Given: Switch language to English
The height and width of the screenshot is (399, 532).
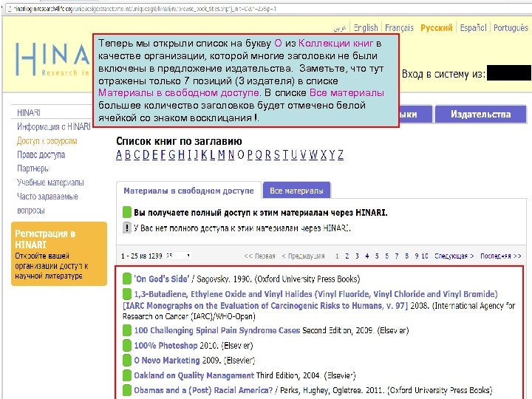Looking at the screenshot, I should (x=366, y=28).
